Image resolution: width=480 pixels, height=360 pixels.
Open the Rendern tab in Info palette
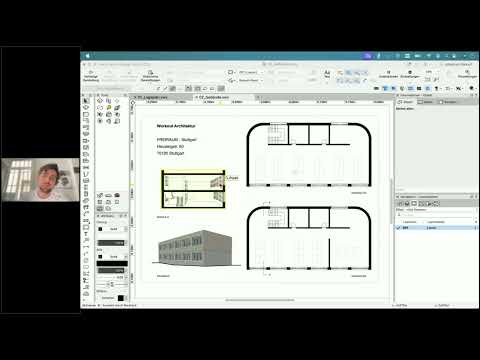pyautogui.click(x=448, y=102)
